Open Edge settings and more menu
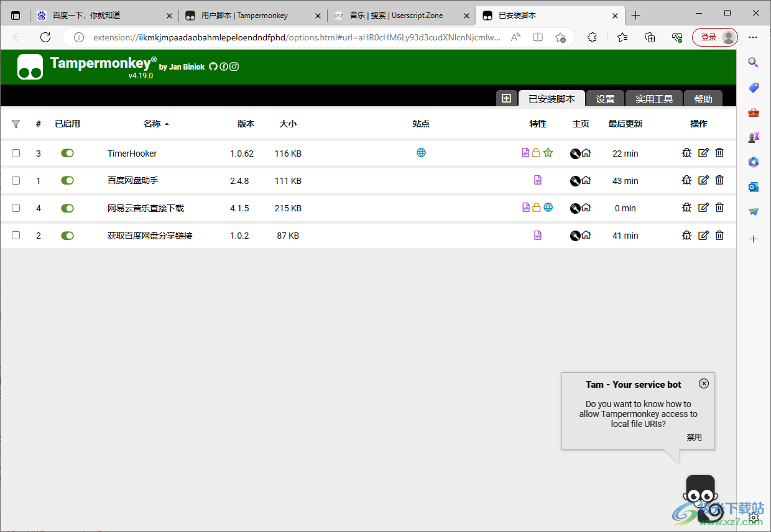This screenshot has width=771, height=532. pyautogui.click(x=753, y=37)
